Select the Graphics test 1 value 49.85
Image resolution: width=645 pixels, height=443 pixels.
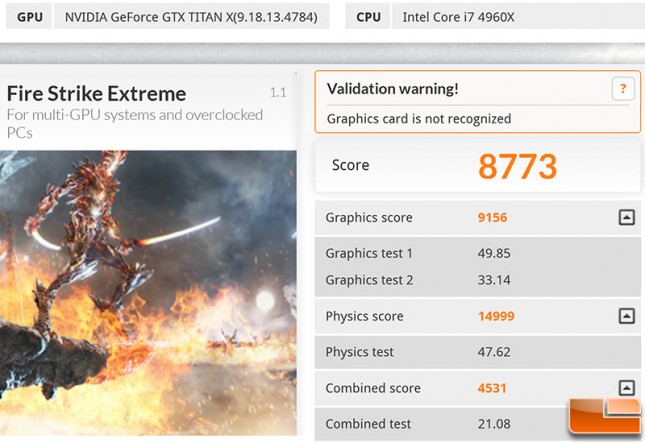[x=494, y=253]
